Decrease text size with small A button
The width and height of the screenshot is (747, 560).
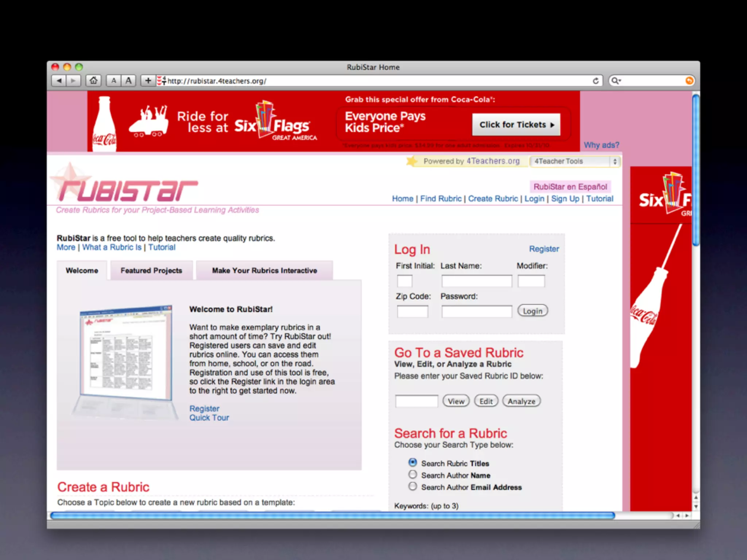tap(114, 81)
